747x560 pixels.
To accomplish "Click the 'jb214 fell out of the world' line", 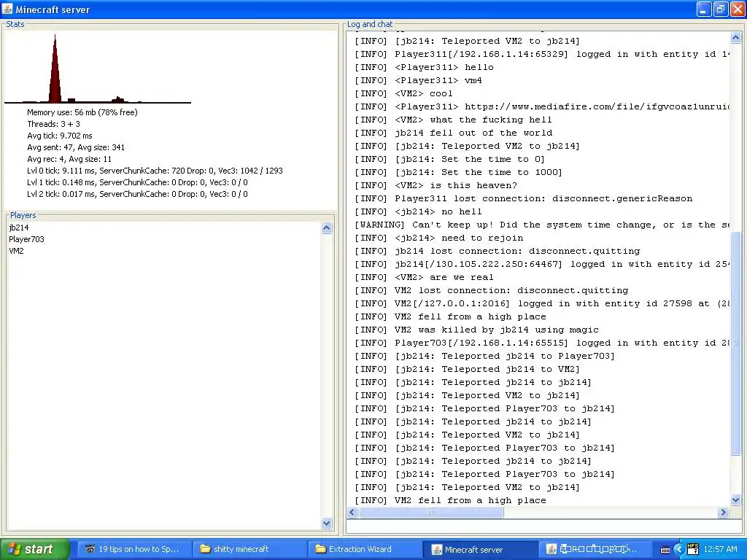I will coord(454,133).
